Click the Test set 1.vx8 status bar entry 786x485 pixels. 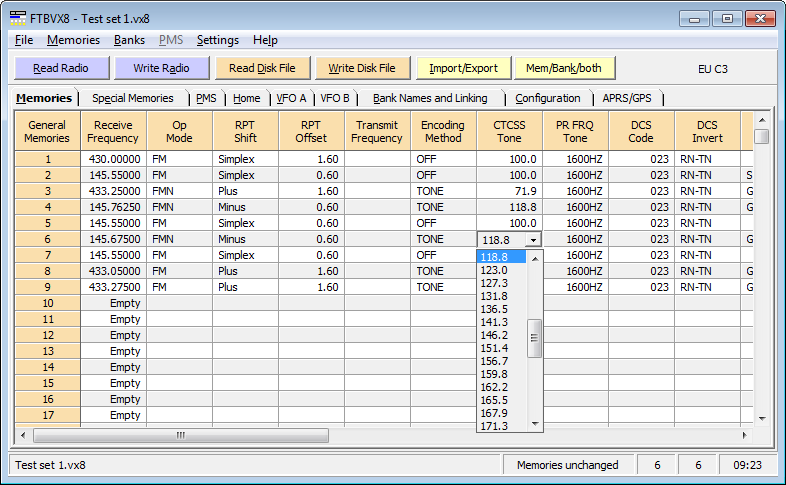[x=255, y=465]
